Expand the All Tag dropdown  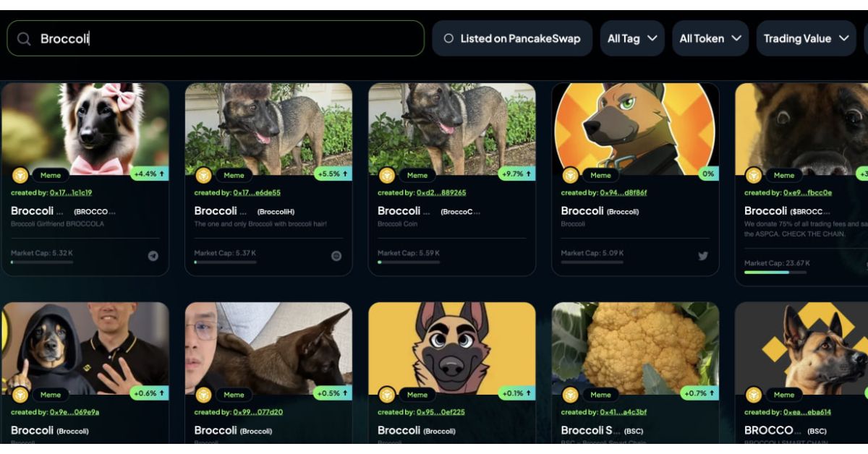pyautogui.click(x=632, y=38)
